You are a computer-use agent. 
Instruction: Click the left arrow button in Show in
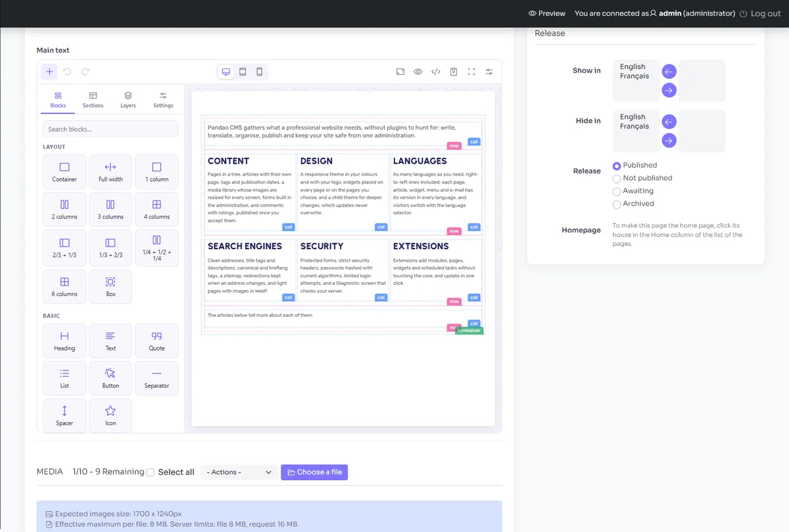click(669, 72)
